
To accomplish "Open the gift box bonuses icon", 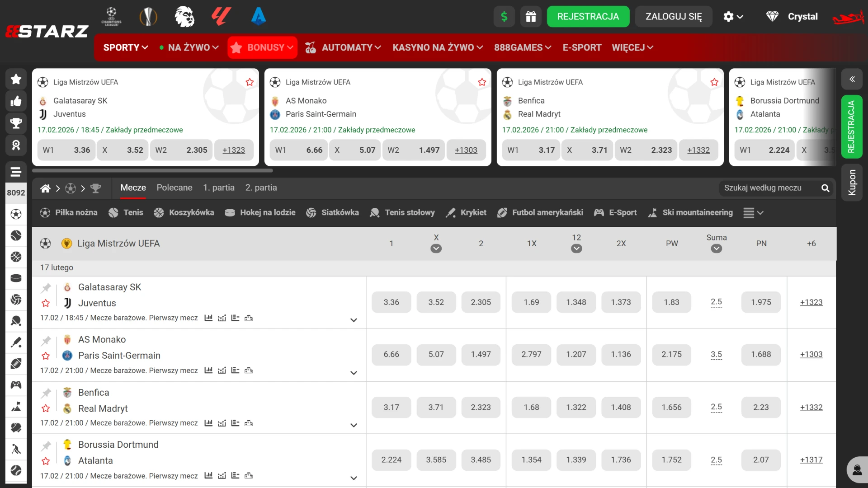I will (x=531, y=17).
